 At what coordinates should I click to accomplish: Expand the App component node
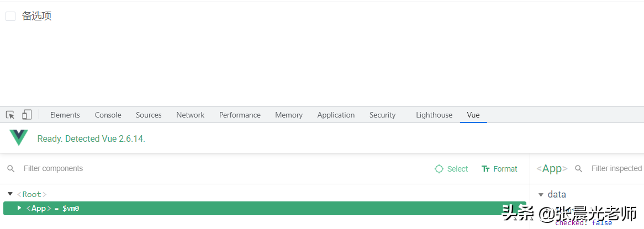(19, 208)
